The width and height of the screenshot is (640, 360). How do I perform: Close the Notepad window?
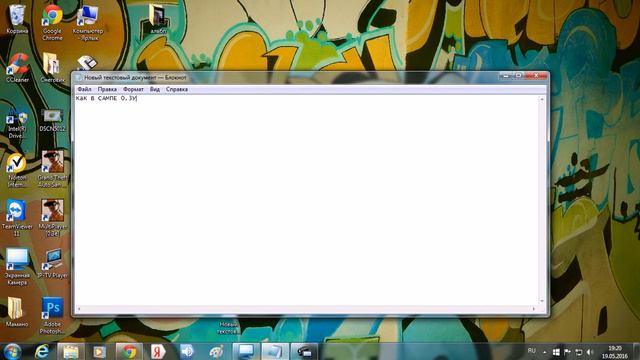[536, 76]
